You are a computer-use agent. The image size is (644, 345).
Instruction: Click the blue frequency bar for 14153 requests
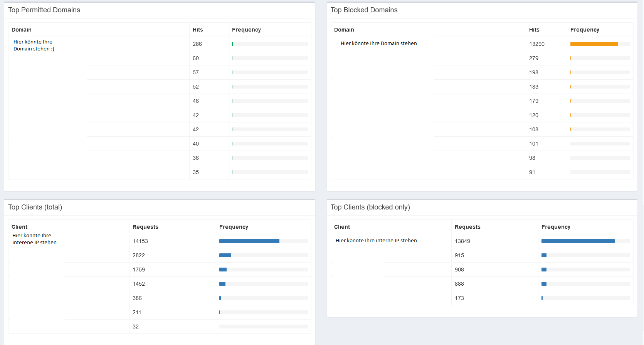point(249,241)
